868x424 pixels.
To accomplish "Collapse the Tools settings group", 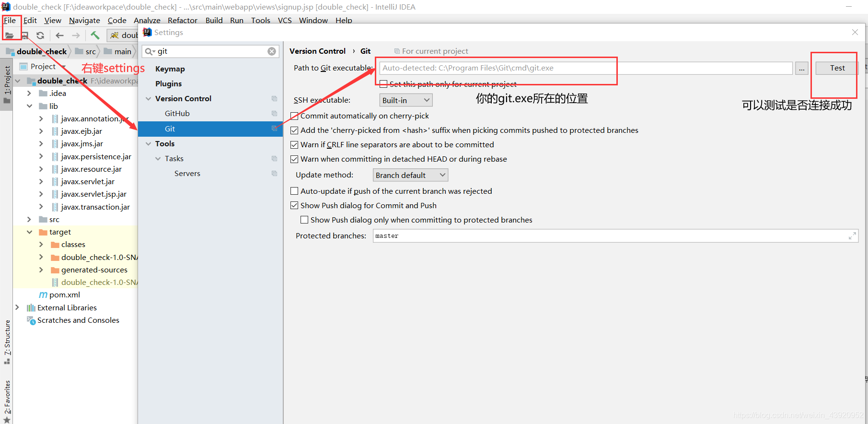I will coord(149,143).
